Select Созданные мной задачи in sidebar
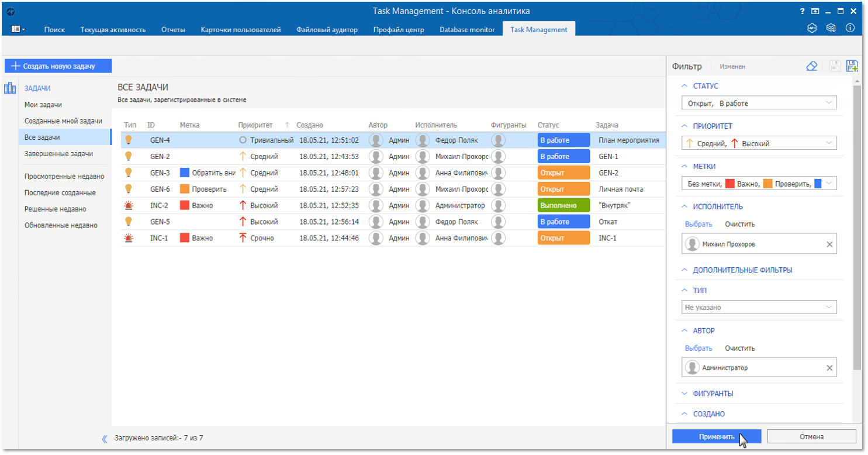The height and width of the screenshot is (455, 868). [64, 121]
